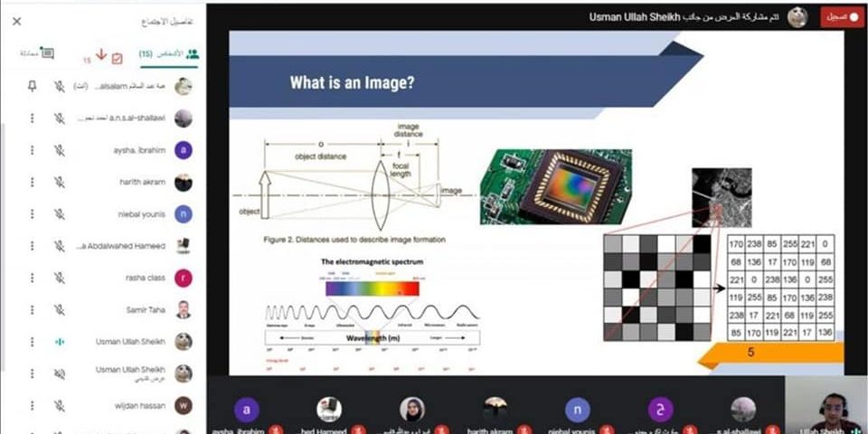Click the Recording indicator button

click(842, 17)
